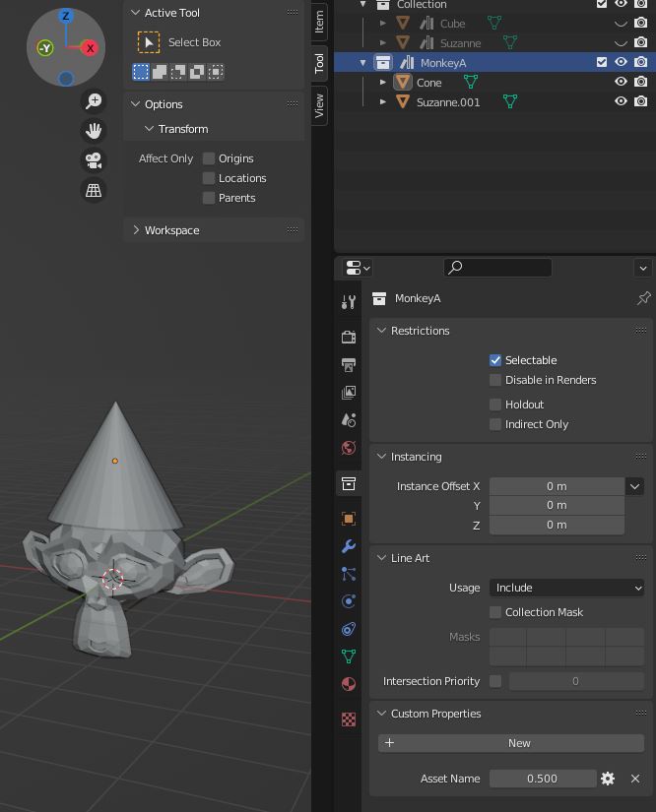Click New custom property button
Viewport: 656px width, 812px height.
(511, 743)
